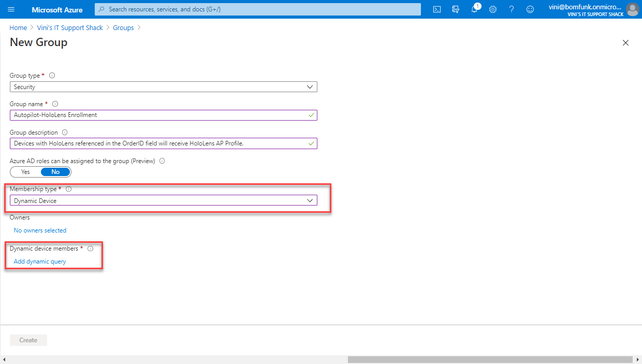The width and height of the screenshot is (642, 364).
Task: Click info icon beside Dynamic device members
Action: coord(90,249)
